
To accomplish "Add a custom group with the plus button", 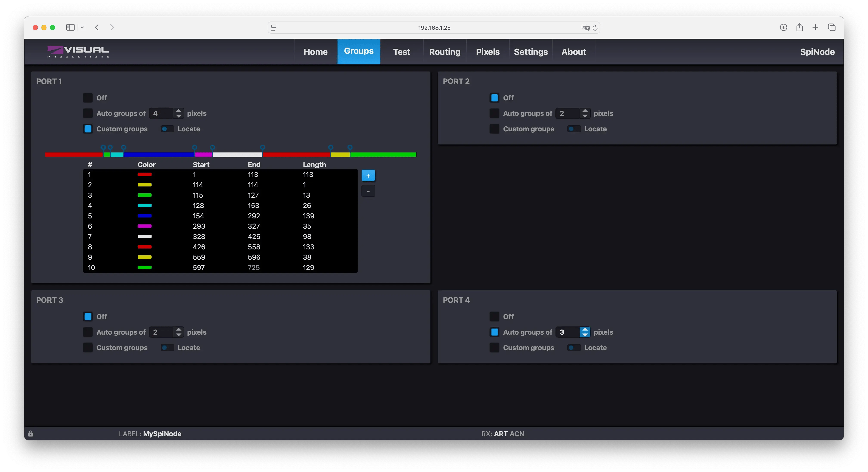I will point(368,176).
